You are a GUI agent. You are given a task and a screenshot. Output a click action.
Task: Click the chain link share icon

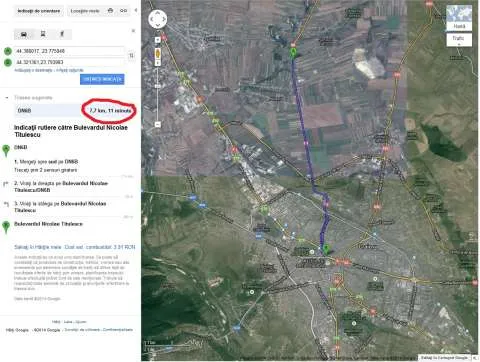click(123, 11)
